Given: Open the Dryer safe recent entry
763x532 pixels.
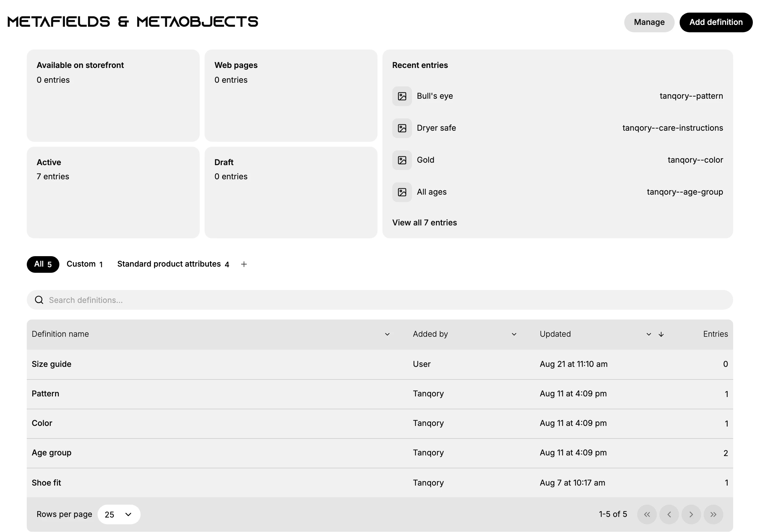Looking at the screenshot, I should coord(557,128).
